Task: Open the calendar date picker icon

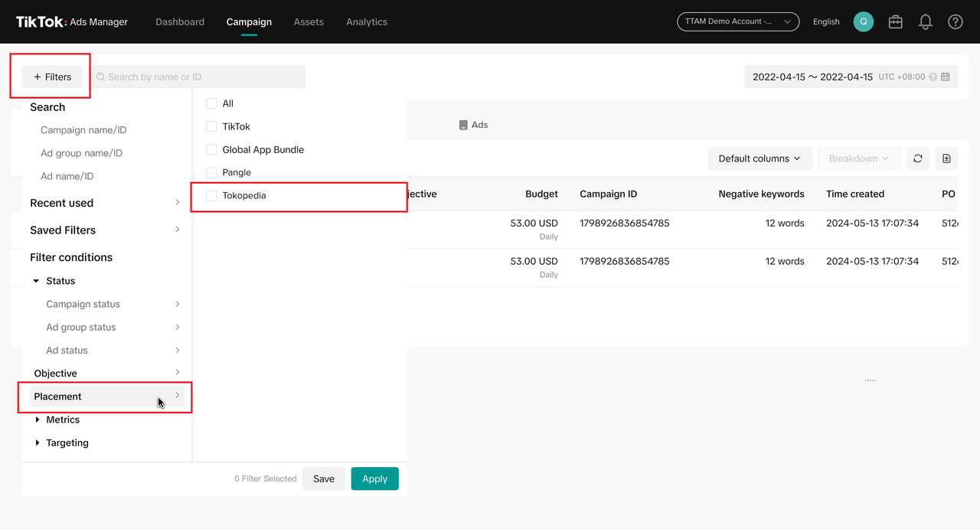Action: click(x=946, y=77)
